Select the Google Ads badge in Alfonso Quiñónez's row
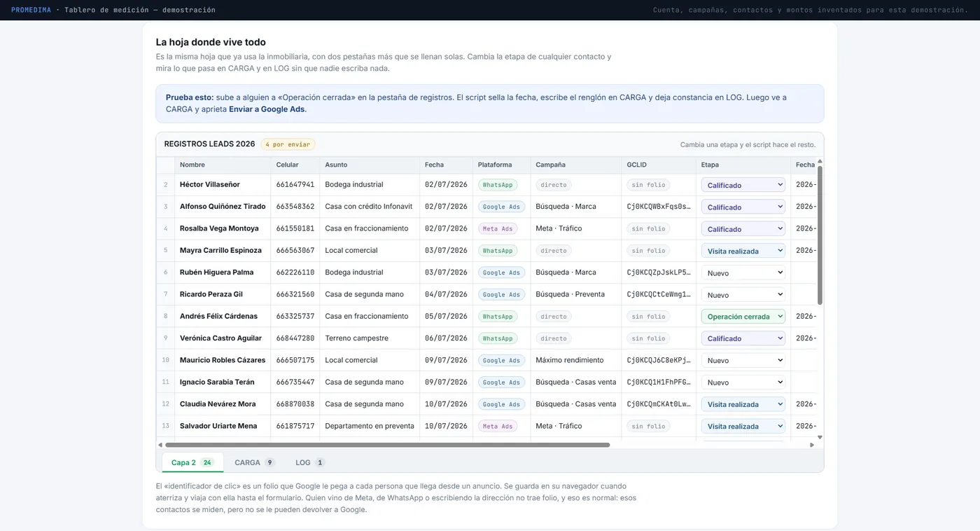980x531 pixels. (x=501, y=207)
